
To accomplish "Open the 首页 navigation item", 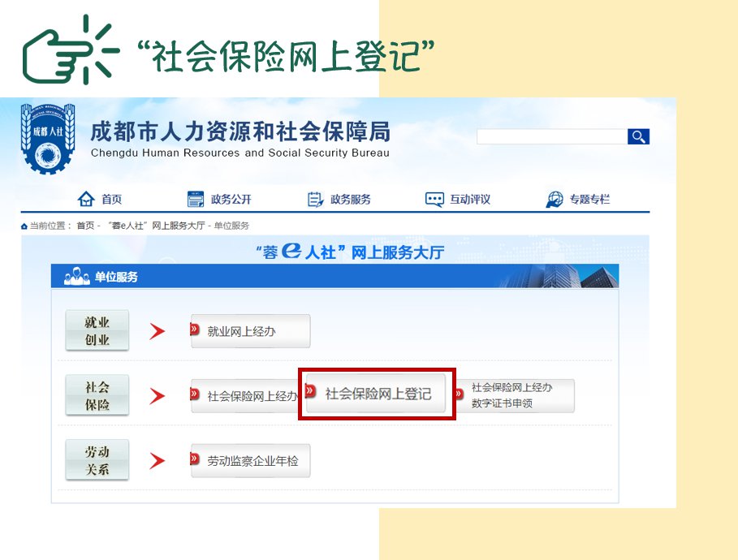I will (111, 200).
